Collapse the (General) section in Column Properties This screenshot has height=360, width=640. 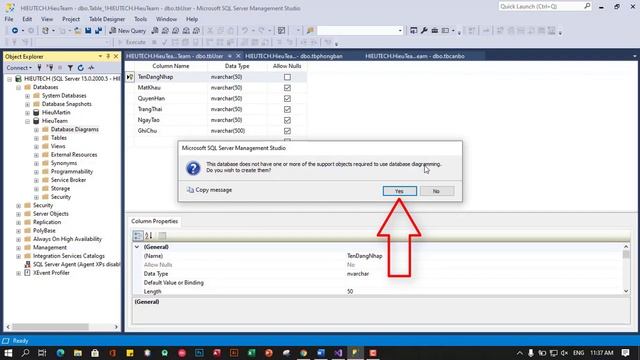pos(137,247)
